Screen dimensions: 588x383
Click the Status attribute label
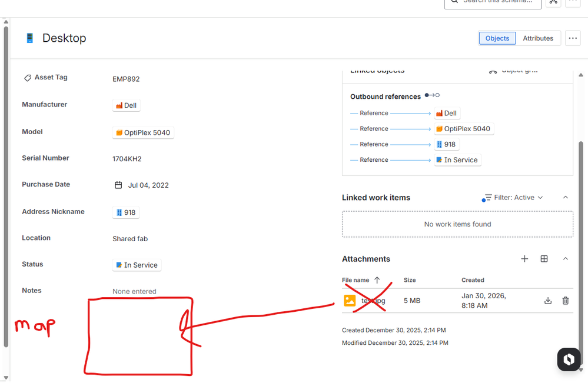32,264
